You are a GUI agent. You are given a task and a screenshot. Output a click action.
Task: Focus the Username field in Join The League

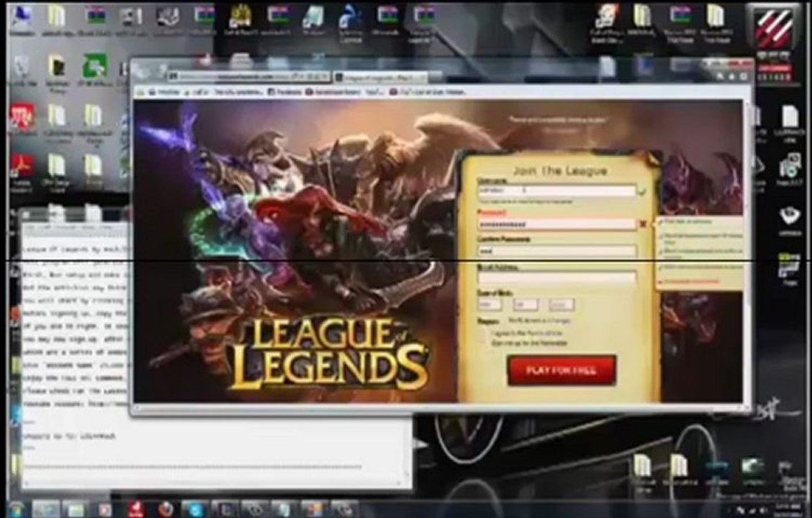coord(556,191)
